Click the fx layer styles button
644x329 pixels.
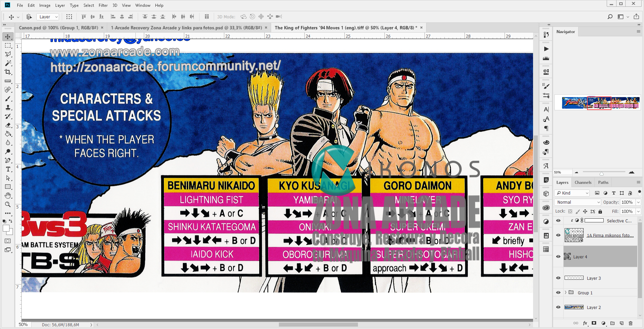point(585,324)
